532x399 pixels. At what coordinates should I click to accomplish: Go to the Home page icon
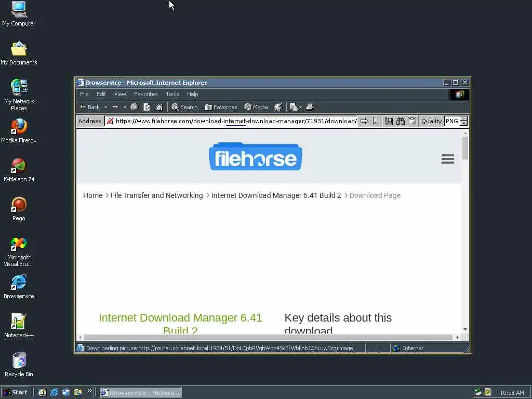159,107
